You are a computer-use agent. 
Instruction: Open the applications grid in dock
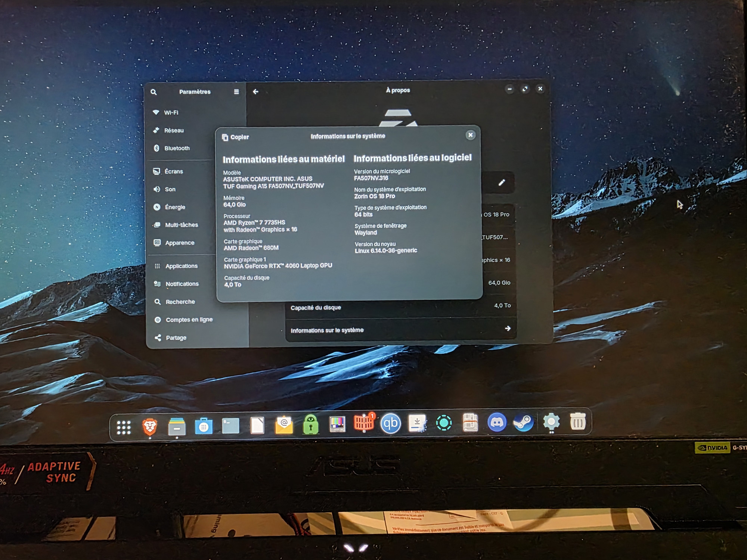124,427
